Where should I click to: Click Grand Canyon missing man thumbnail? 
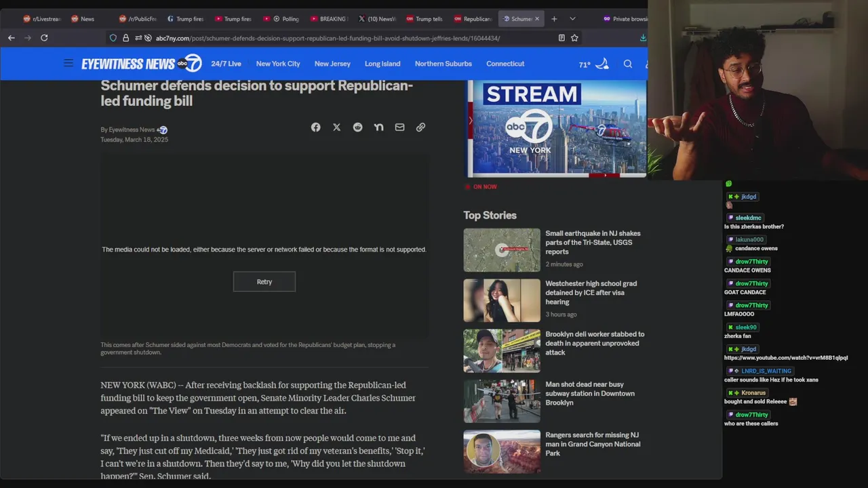502,451
